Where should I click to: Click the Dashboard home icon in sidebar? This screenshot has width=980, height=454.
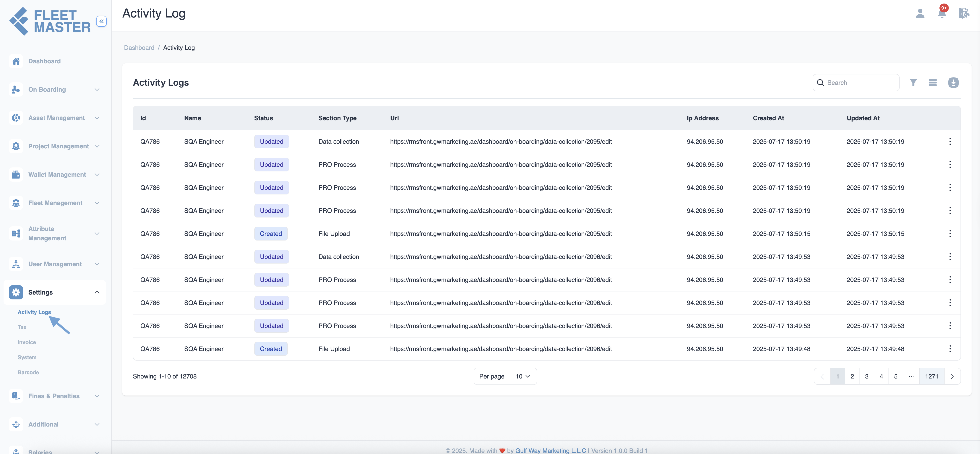click(16, 61)
